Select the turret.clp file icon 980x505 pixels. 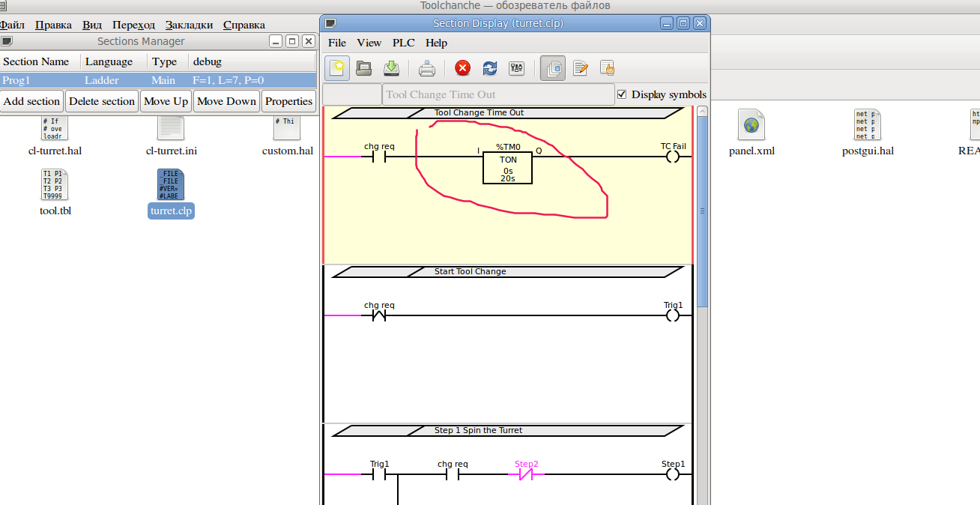[171, 184]
